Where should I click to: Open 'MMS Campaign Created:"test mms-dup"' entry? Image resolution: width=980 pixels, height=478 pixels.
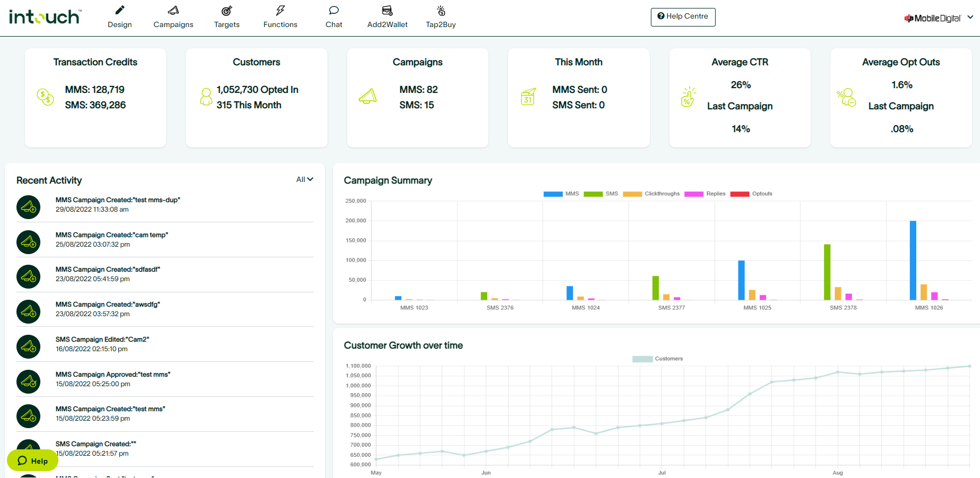click(x=118, y=200)
